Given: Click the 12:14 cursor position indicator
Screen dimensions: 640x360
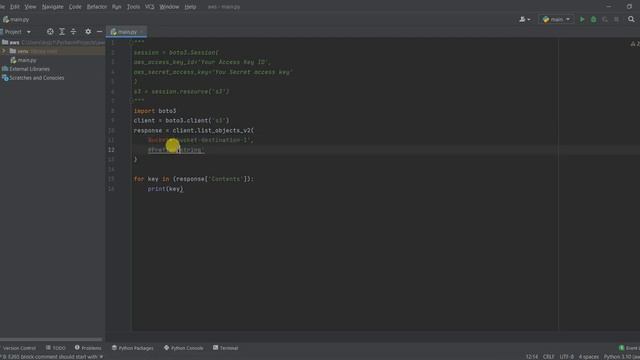Looking at the screenshot, I should pyautogui.click(x=532, y=357).
